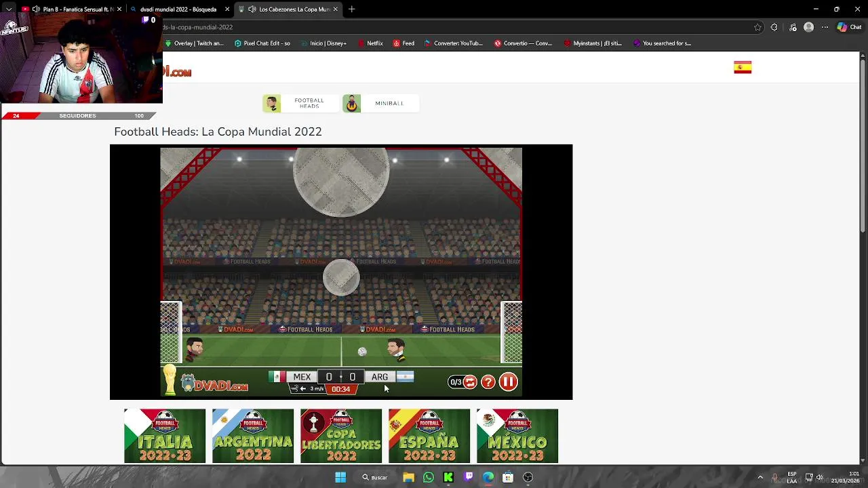The image size is (868, 488).
Task: Open the Myinstants bookmark
Action: 592,43
